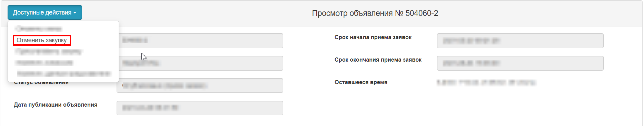Click the Дата публикации объявления label
Viewport: 644px width, 126px height.
tap(56, 105)
